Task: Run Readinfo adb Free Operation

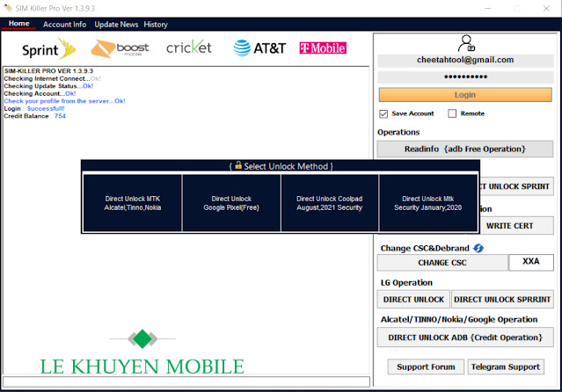Action: pos(465,149)
